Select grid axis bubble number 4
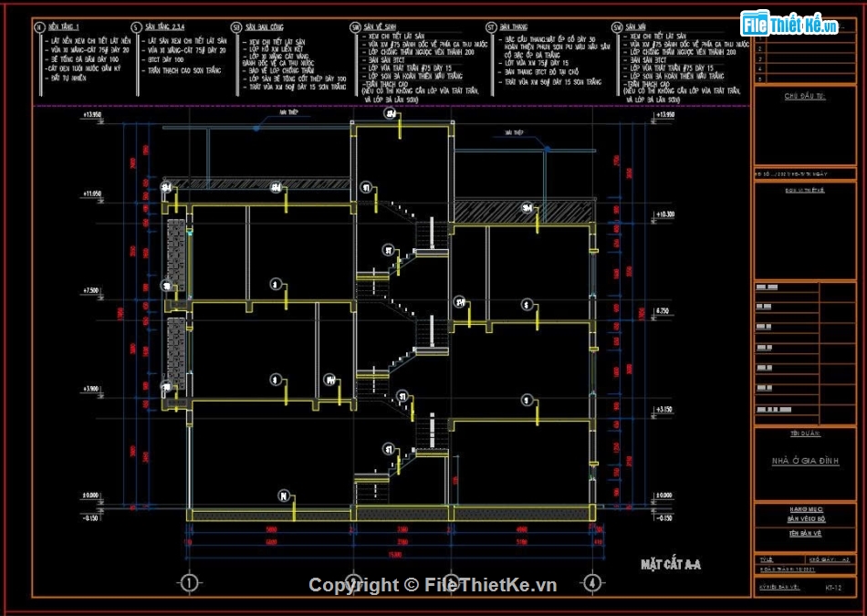The width and height of the screenshot is (867, 616). pyautogui.click(x=592, y=582)
